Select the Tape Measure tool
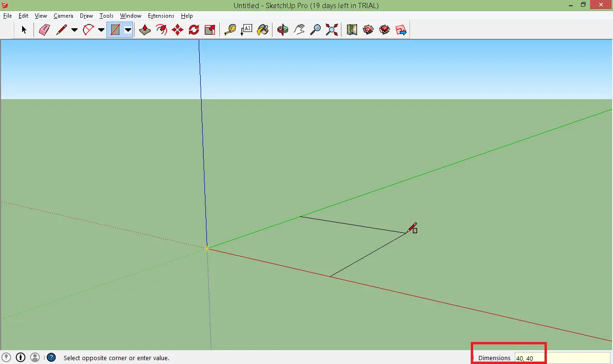This screenshot has width=613, height=364. pos(230,30)
